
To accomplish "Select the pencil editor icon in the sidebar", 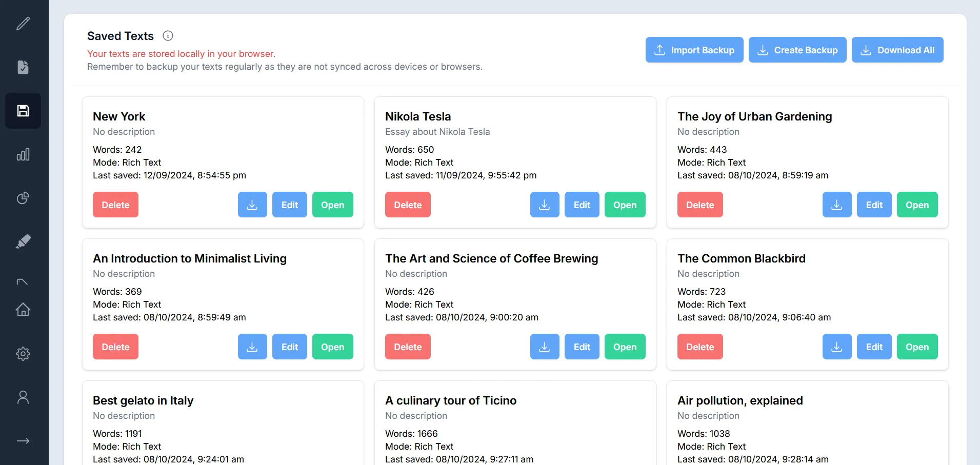I will tap(23, 24).
